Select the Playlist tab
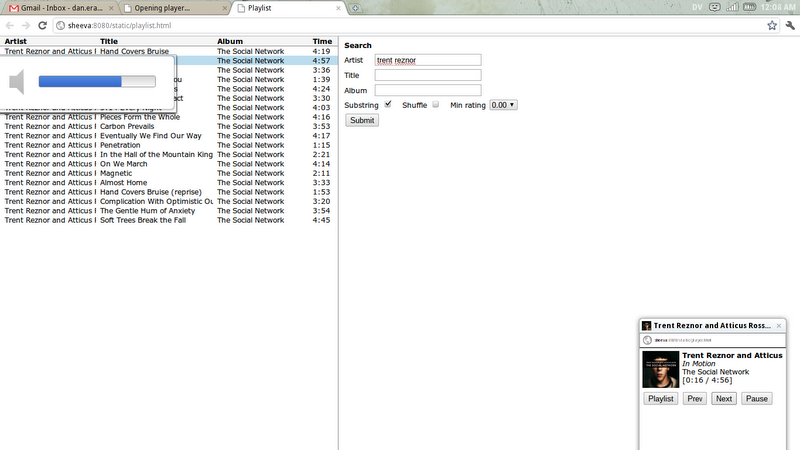The width and height of the screenshot is (800, 450). coord(288,8)
